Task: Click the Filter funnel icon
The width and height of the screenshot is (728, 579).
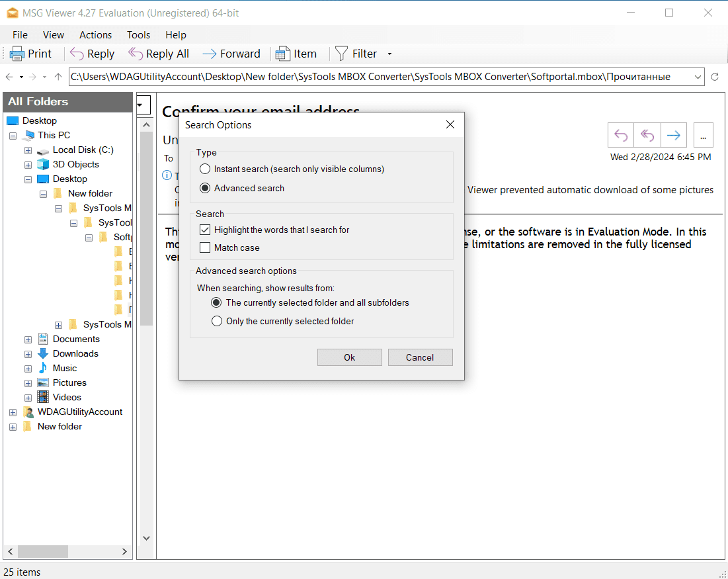Action: [x=341, y=54]
